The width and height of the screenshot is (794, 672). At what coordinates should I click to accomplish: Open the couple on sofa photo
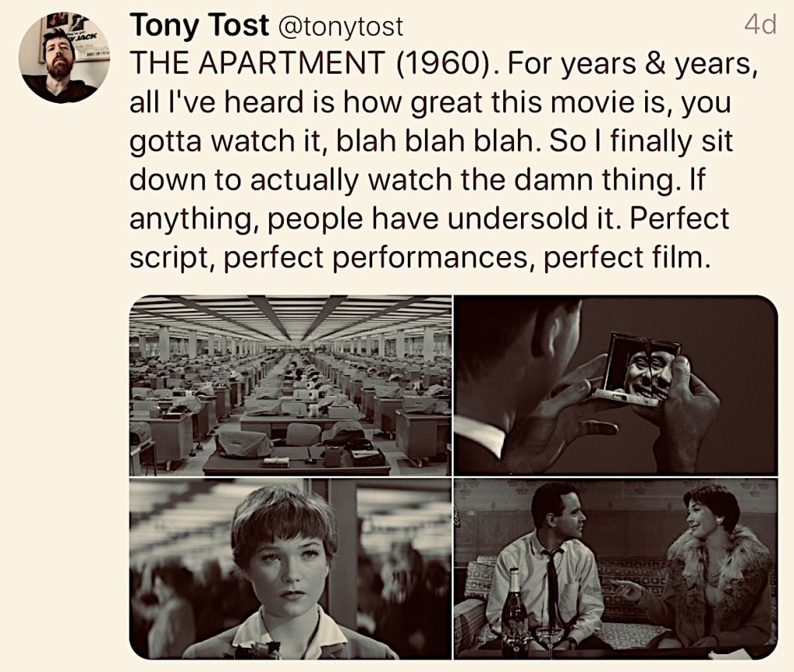pyautogui.click(x=615, y=568)
